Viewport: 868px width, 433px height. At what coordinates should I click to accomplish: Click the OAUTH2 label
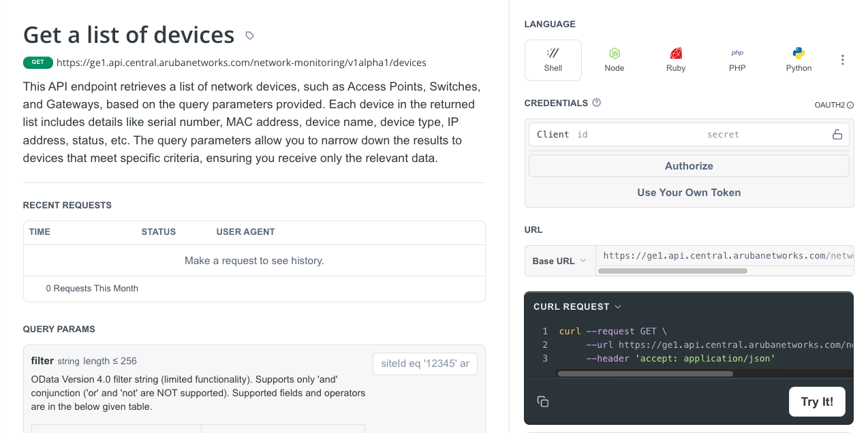(x=830, y=106)
